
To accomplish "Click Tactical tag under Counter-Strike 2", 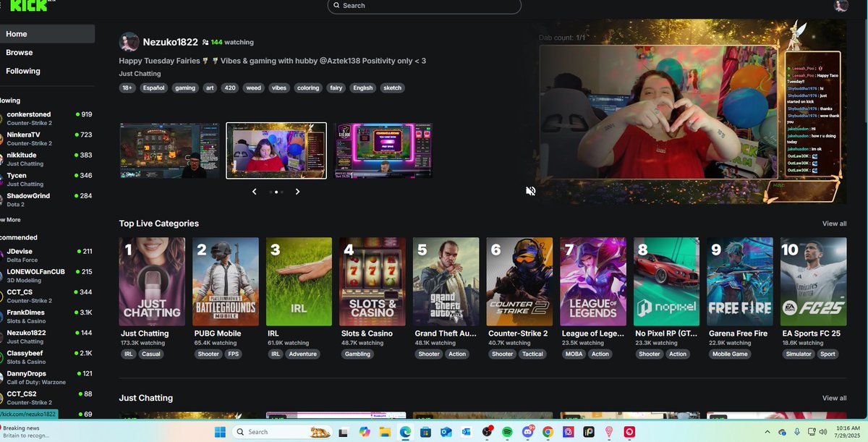I will (x=532, y=354).
